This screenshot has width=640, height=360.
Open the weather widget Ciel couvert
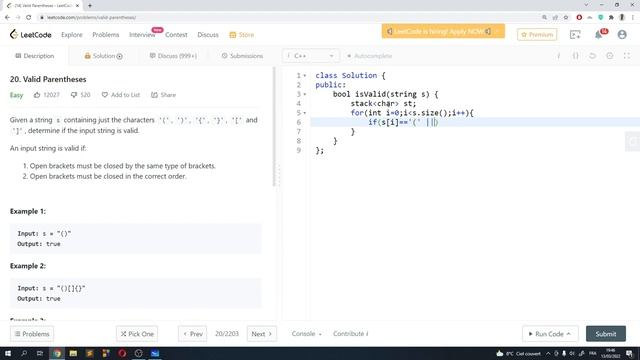[518, 353]
